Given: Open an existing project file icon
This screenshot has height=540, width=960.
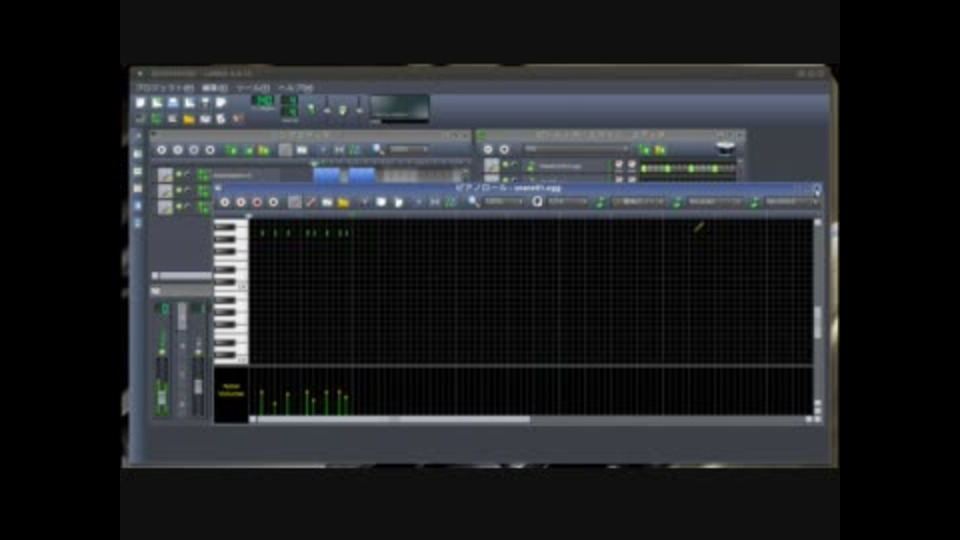Looking at the screenshot, I should pos(173,103).
